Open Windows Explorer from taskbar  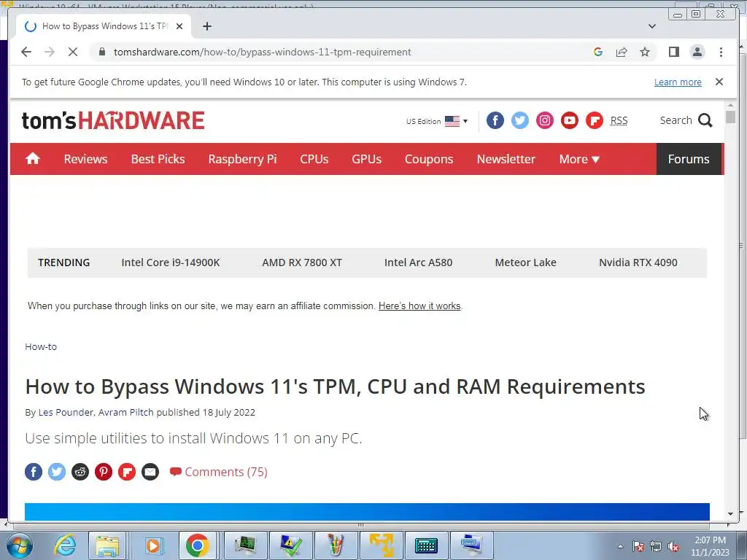tap(107, 545)
